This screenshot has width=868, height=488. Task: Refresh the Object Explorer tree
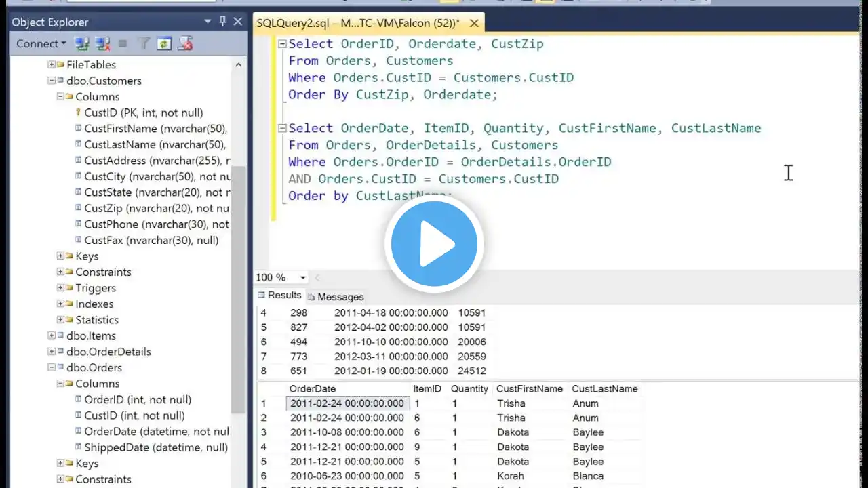[163, 44]
